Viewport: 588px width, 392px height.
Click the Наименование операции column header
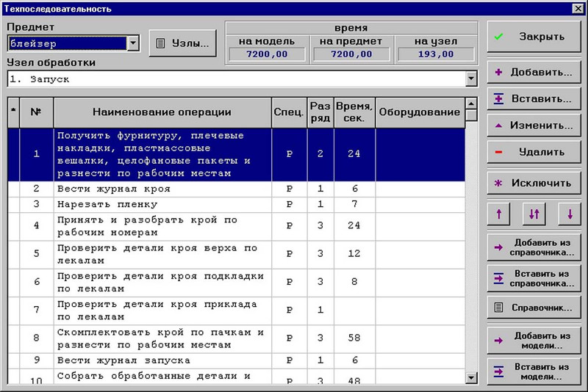coord(162,112)
